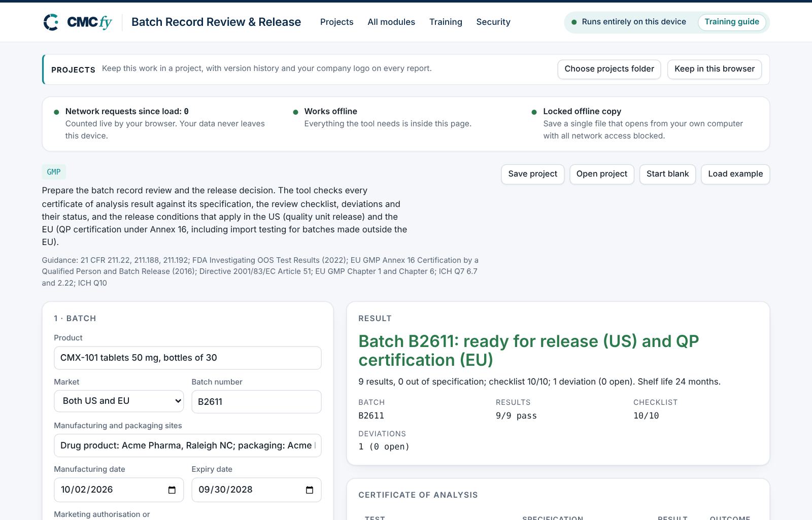The image size is (812, 520).
Task: Click the Expiry date field
Action: (x=256, y=490)
